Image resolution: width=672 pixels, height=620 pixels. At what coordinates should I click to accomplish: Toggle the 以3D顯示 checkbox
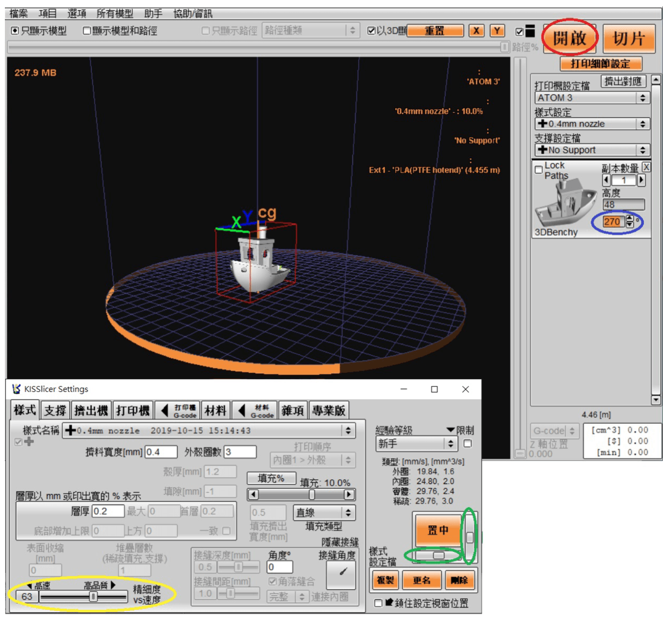[x=371, y=31]
